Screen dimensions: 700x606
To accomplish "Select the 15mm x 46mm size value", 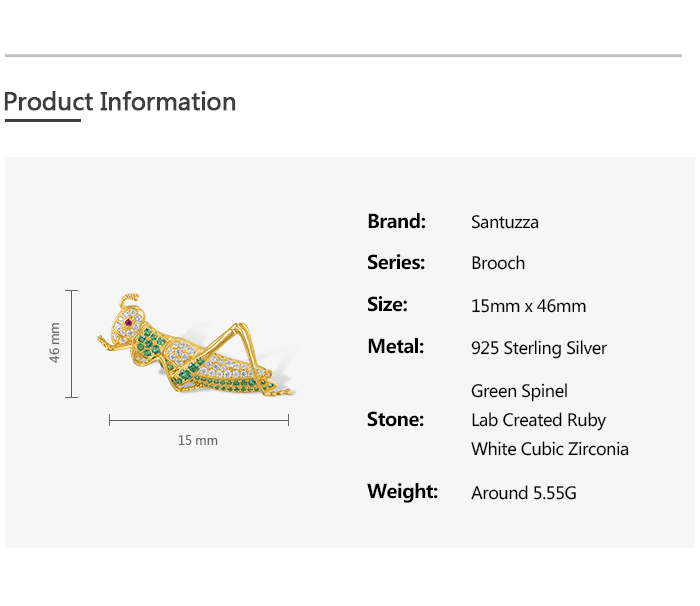I will 529,306.
